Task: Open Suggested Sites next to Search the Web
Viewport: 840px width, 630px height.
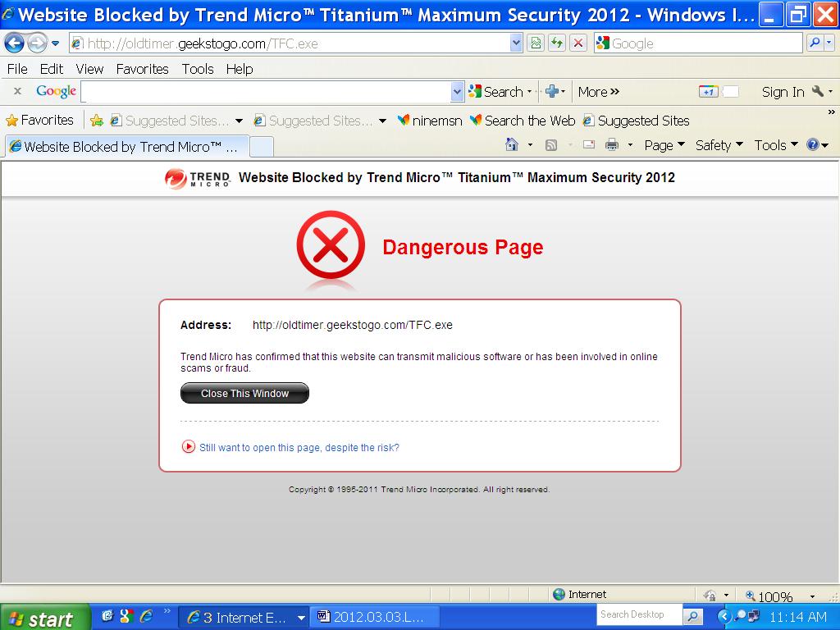Action: tap(637, 121)
